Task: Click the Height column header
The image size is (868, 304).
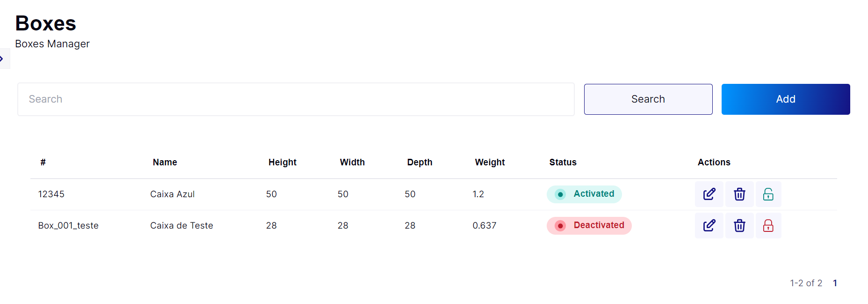Action: (282, 162)
